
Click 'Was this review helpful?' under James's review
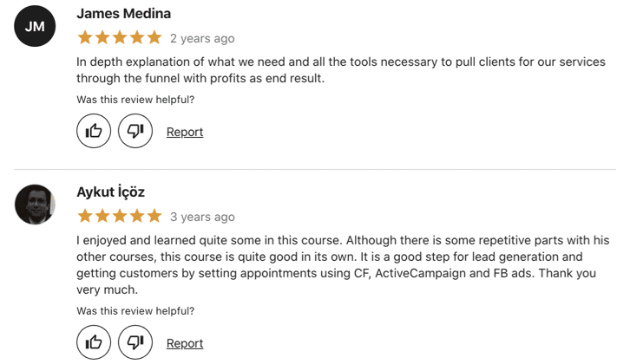[x=135, y=100]
